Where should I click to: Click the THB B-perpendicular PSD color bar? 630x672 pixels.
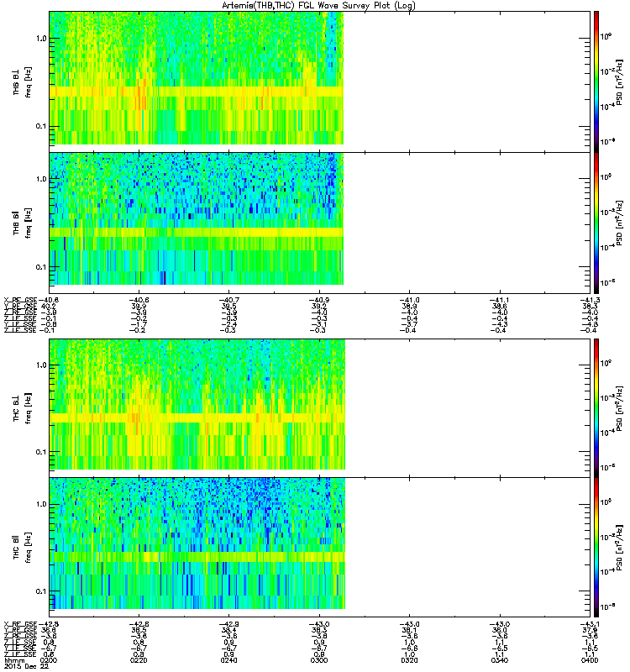pos(596,81)
